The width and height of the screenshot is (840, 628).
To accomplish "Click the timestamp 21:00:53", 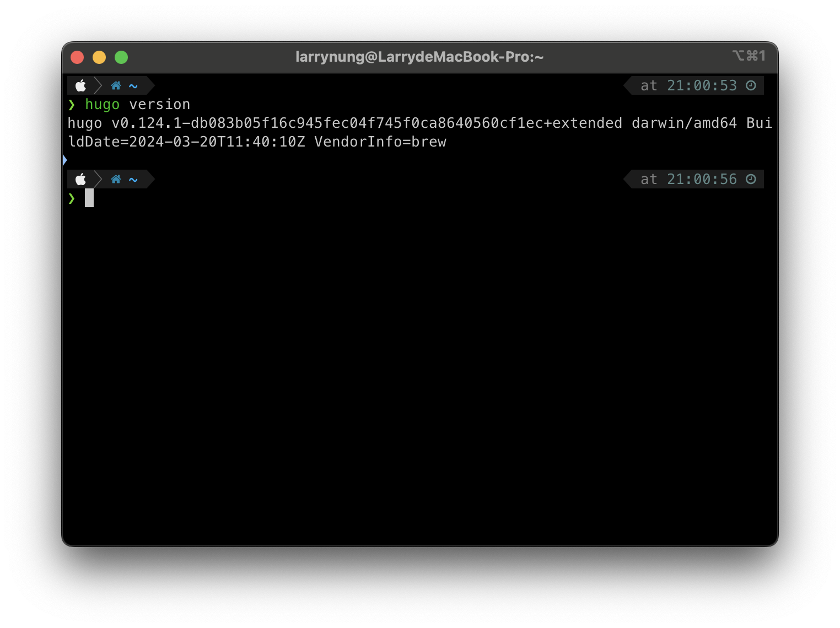I will [x=702, y=85].
